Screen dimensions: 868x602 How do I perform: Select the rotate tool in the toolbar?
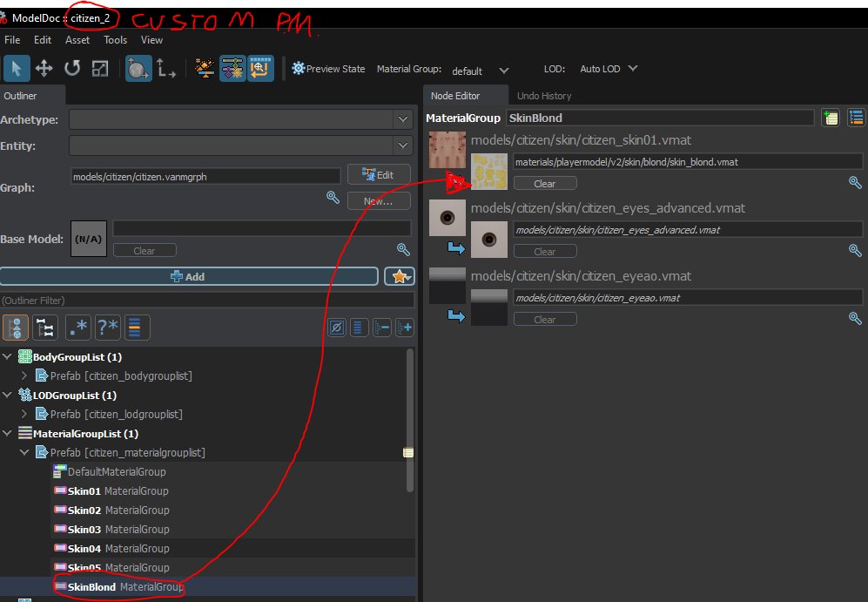[71, 68]
